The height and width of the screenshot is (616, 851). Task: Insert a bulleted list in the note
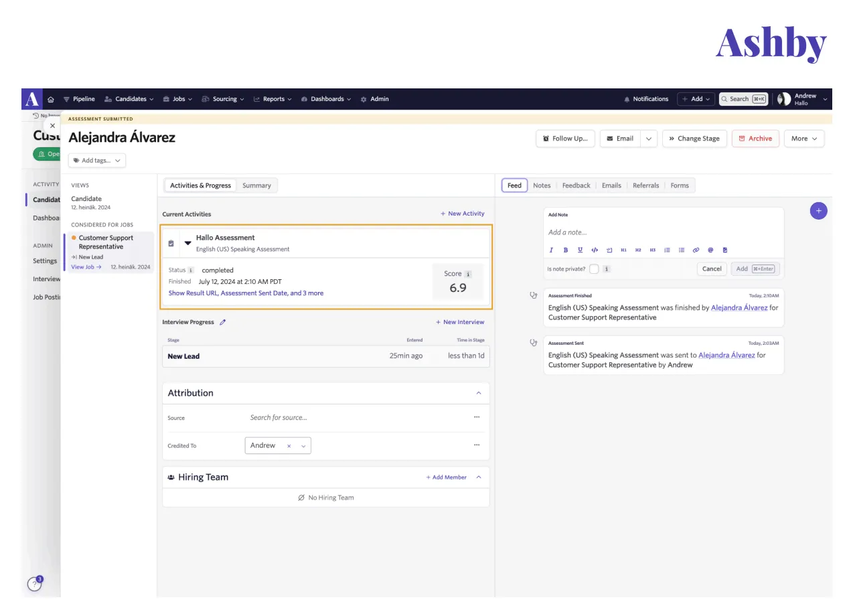click(x=682, y=250)
